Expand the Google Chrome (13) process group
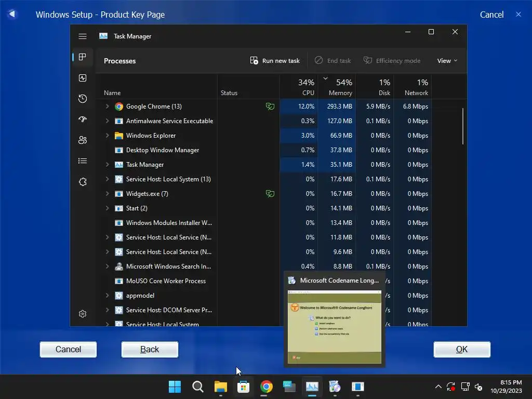 tap(107, 107)
